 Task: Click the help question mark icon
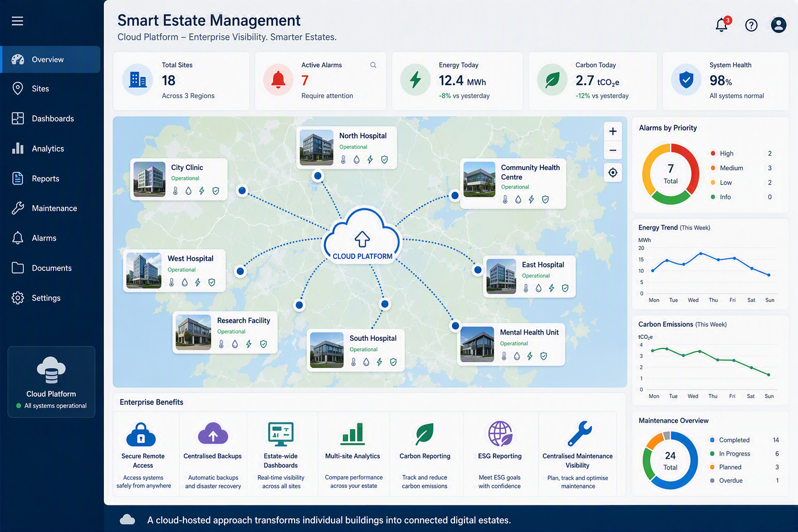coord(751,25)
